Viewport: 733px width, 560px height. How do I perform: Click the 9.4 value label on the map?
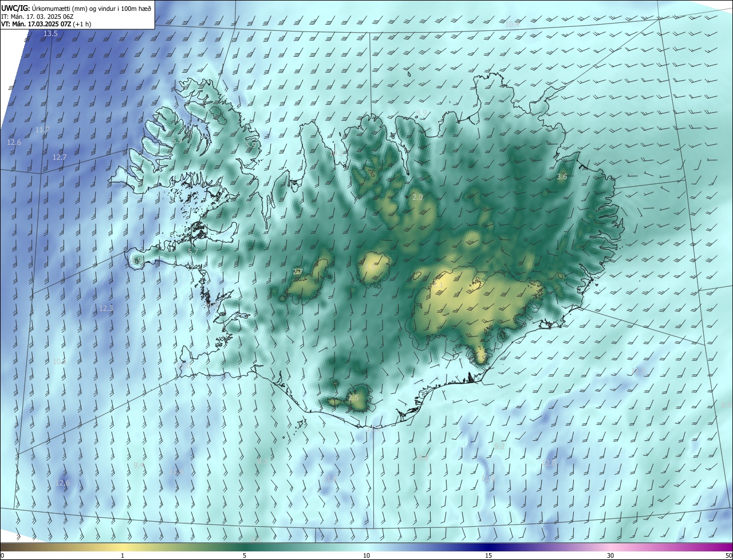pyautogui.click(x=139, y=466)
